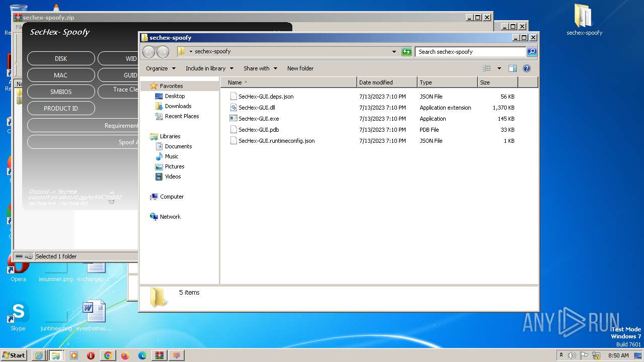Go back using Explorer's Back arrow
This screenshot has height=362, width=644.
click(x=148, y=52)
